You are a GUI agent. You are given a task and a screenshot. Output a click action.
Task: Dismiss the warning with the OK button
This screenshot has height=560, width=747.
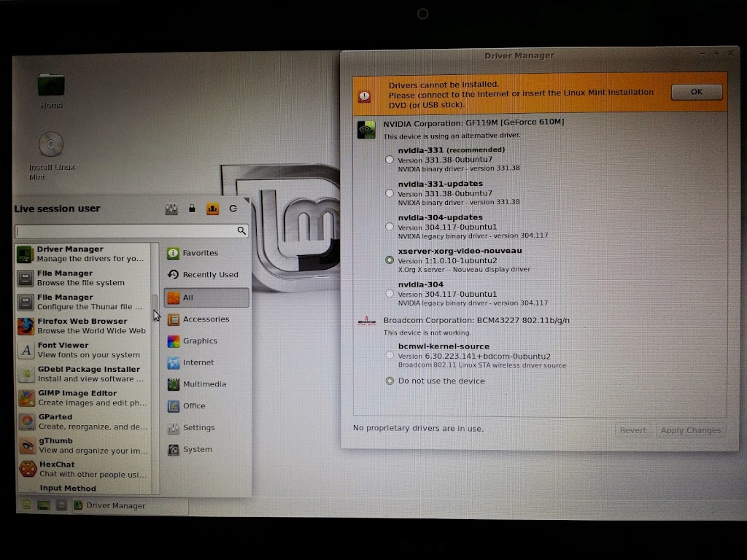point(696,92)
